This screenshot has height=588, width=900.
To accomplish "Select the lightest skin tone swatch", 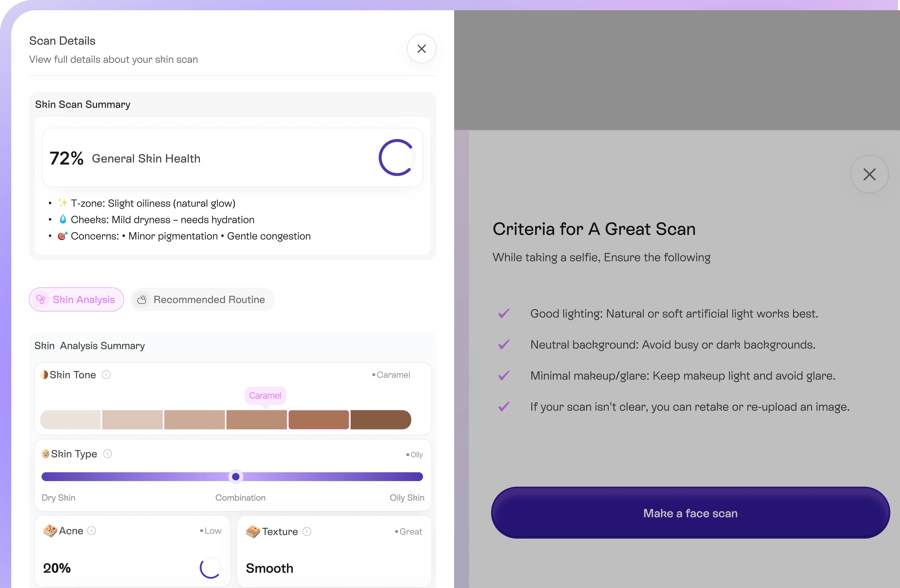I will [71, 420].
